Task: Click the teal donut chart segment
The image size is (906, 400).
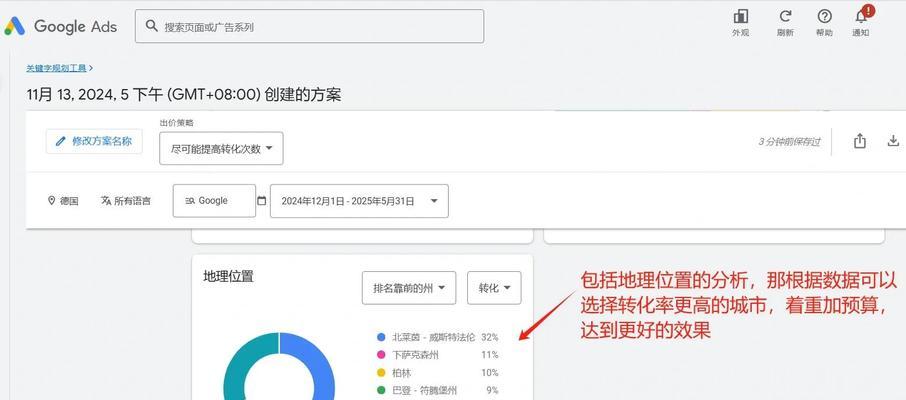Action: [x=243, y=361]
